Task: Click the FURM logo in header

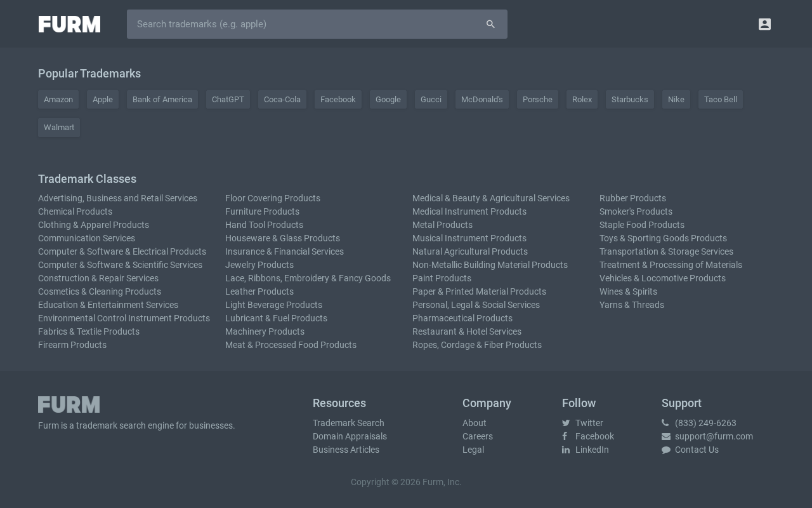Action: (69, 24)
